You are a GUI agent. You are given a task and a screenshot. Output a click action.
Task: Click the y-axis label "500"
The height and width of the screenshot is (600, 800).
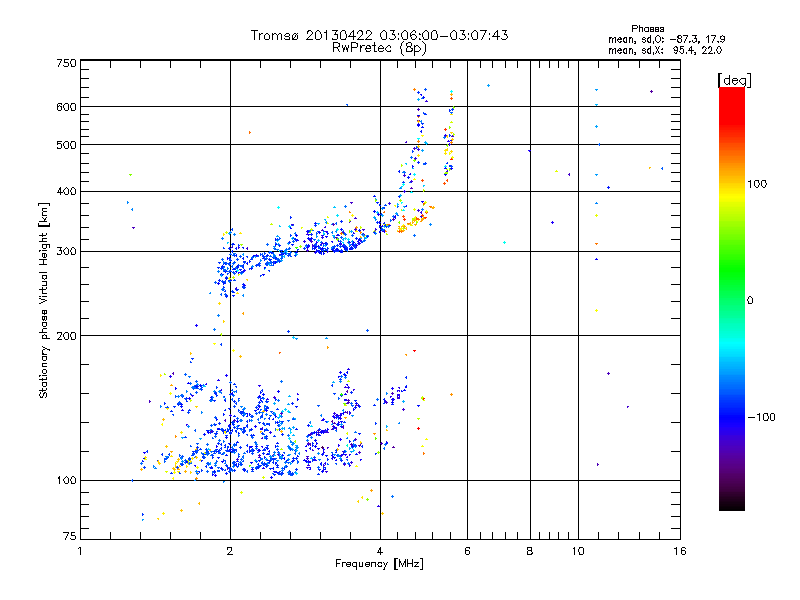coord(66,145)
